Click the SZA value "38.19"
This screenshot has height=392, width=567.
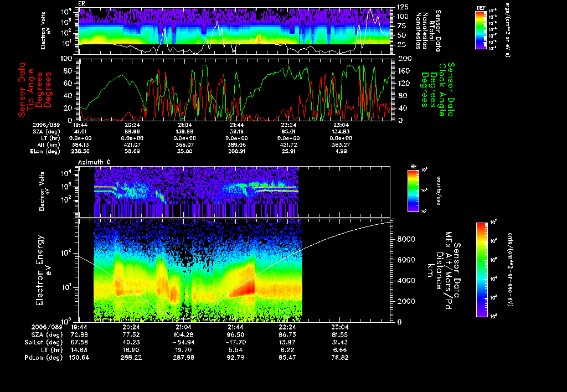click(x=236, y=132)
